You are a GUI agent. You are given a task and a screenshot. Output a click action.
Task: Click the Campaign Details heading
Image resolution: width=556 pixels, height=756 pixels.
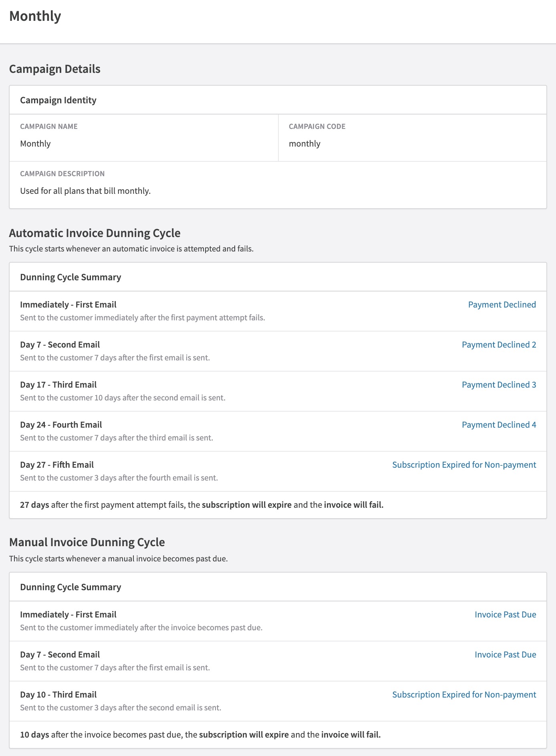tap(55, 69)
